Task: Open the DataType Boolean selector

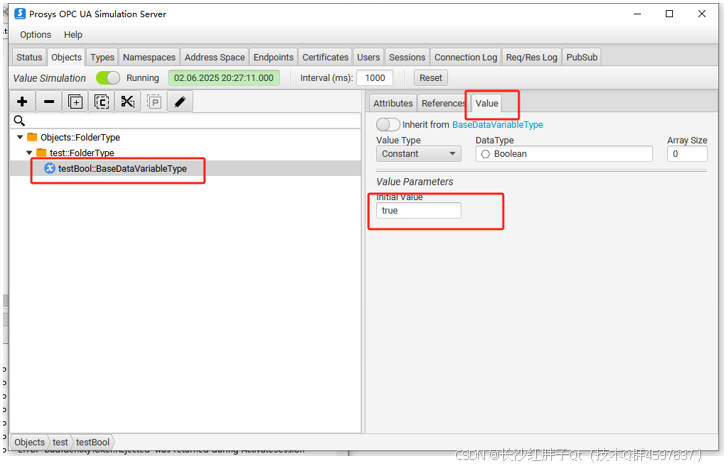Action: pos(564,154)
